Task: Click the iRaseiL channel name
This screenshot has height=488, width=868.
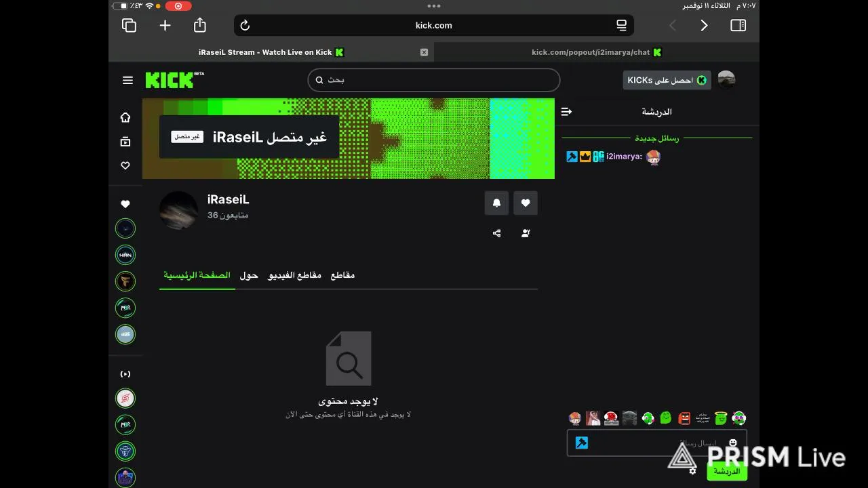Action: click(x=229, y=200)
